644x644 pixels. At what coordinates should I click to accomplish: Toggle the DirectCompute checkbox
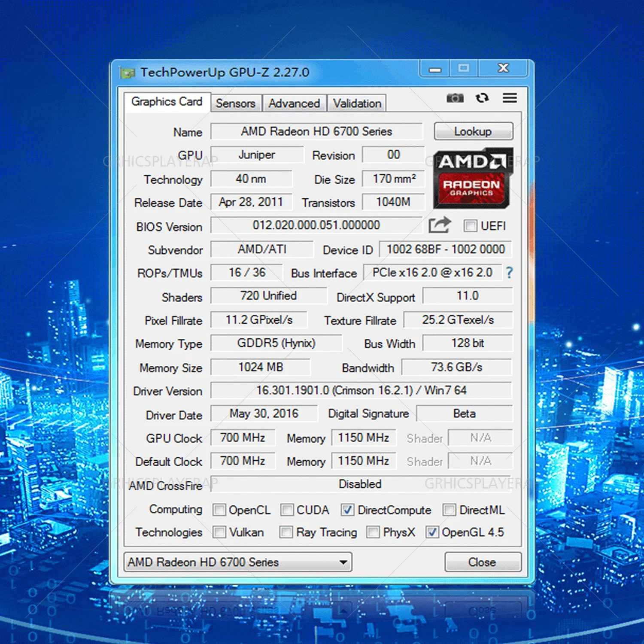347,510
